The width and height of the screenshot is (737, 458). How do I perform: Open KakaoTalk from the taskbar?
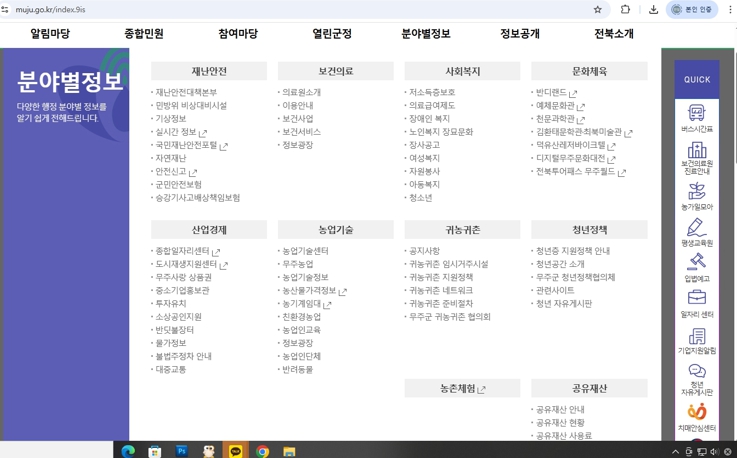235,451
